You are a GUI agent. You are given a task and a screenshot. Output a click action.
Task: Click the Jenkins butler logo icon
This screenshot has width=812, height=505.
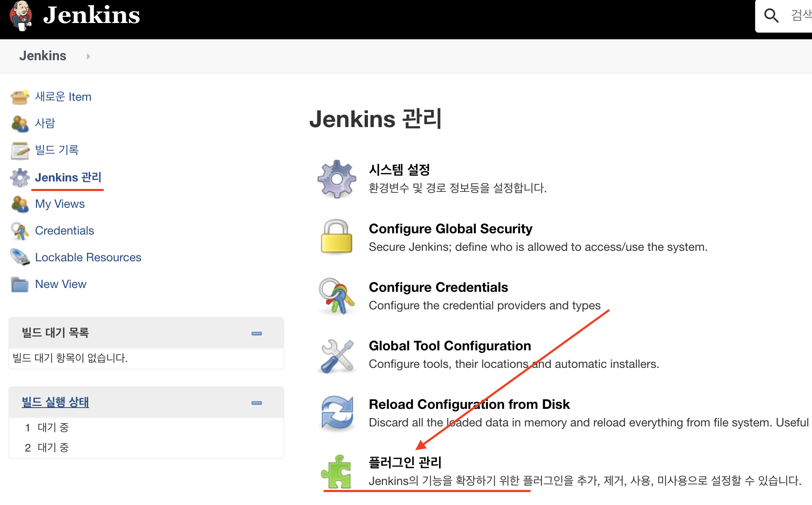21,16
